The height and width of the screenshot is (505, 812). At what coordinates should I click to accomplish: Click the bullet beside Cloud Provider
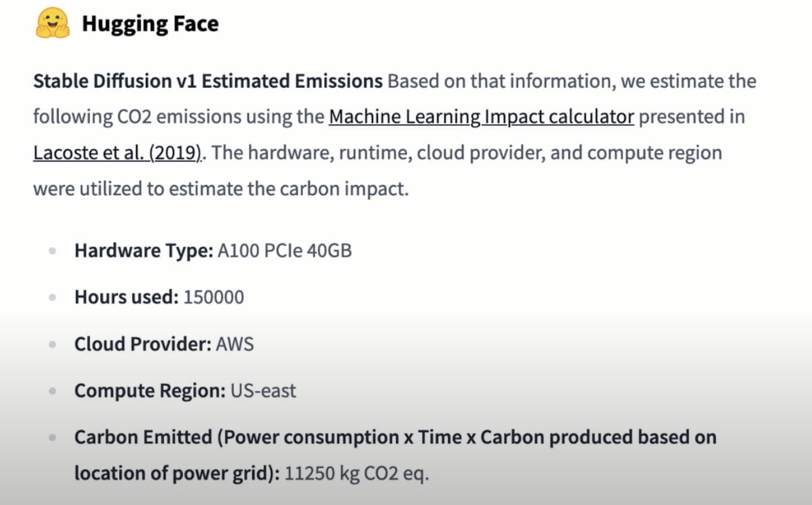click(53, 344)
